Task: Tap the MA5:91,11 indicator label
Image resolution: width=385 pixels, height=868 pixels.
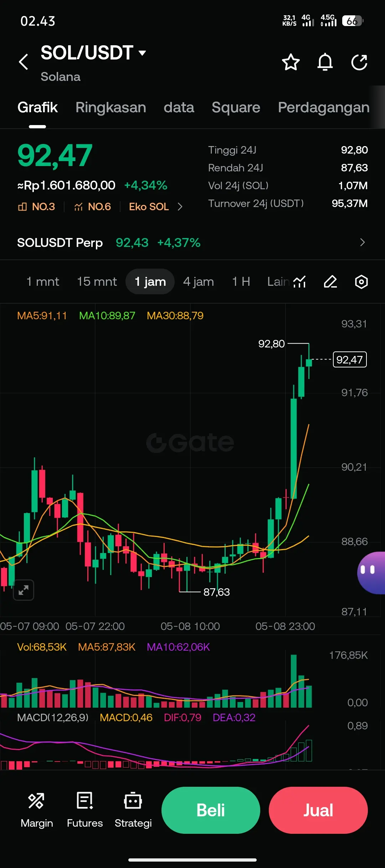Action: (42, 316)
